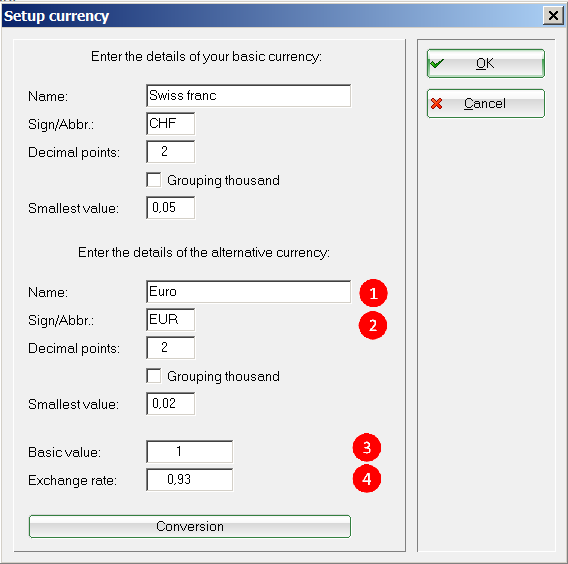The width and height of the screenshot is (568, 564).
Task: Select the Swiss franc name field
Action: click(x=248, y=96)
